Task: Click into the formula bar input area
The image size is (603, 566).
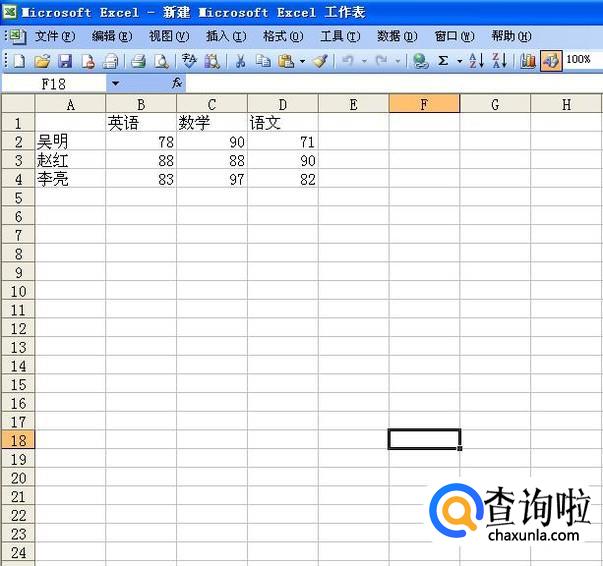Action: (394, 83)
